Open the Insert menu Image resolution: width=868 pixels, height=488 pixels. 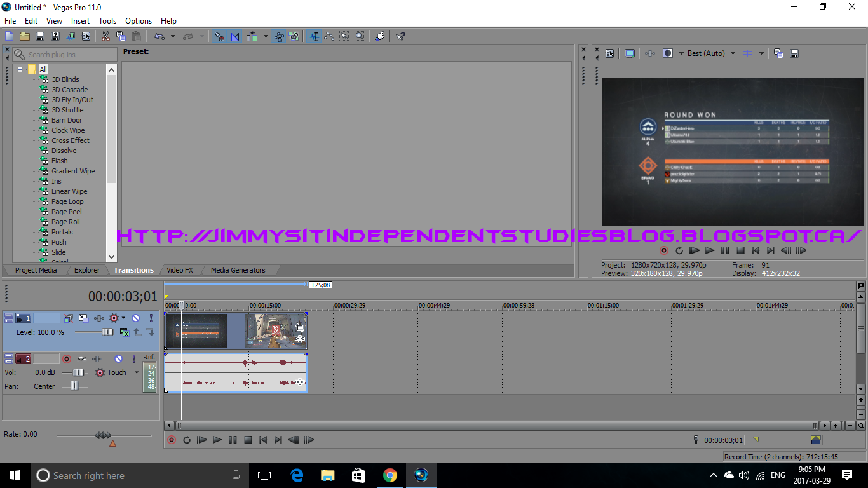[80, 21]
